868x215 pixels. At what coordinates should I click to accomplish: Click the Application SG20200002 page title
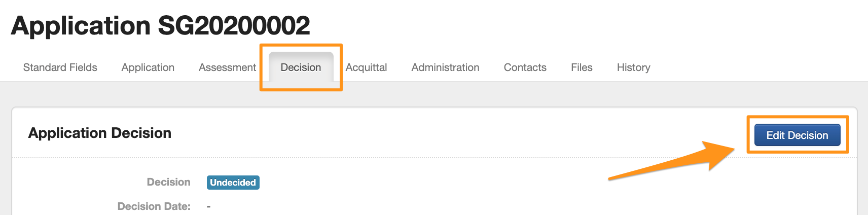tap(160, 25)
